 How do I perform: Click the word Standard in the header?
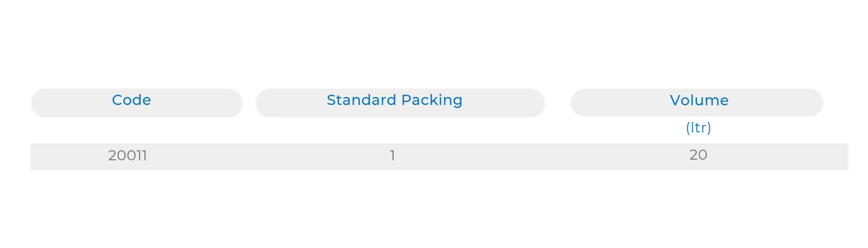[x=361, y=101]
